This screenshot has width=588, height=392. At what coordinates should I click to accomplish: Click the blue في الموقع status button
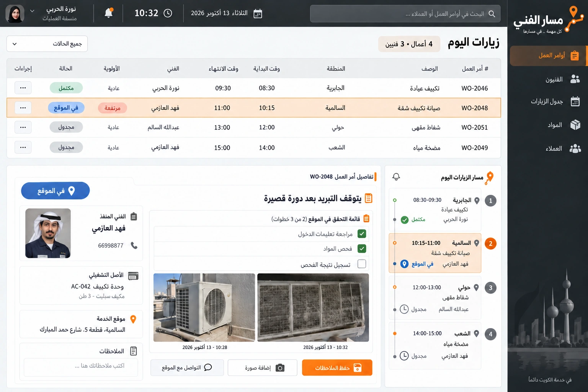(x=56, y=191)
